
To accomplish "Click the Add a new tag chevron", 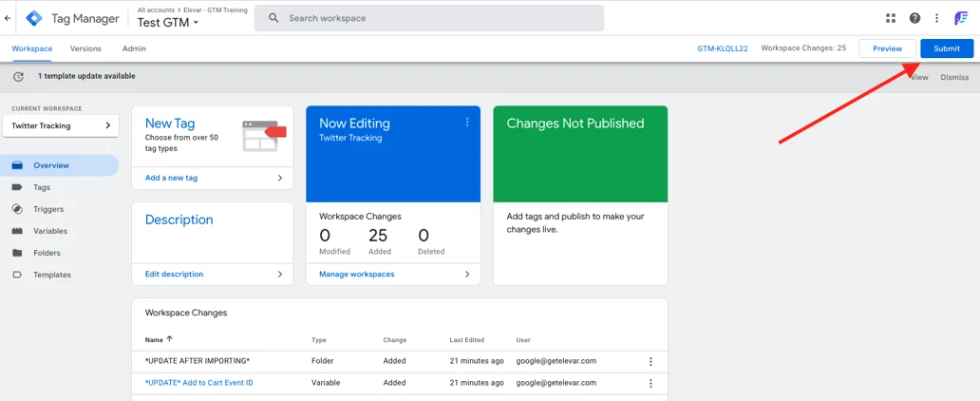I will (280, 179).
